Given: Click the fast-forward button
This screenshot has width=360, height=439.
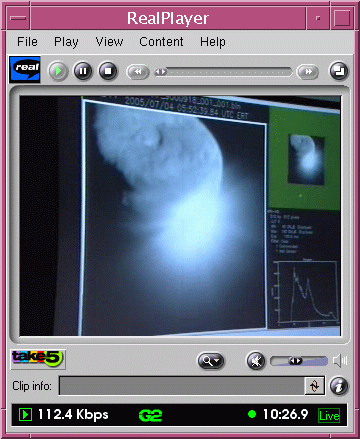Looking at the screenshot, I should click(x=308, y=72).
